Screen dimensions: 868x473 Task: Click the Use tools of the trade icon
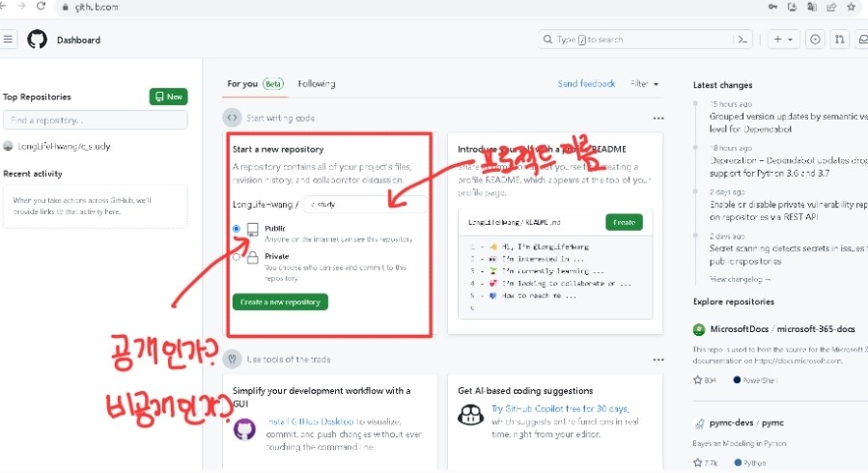232,359
